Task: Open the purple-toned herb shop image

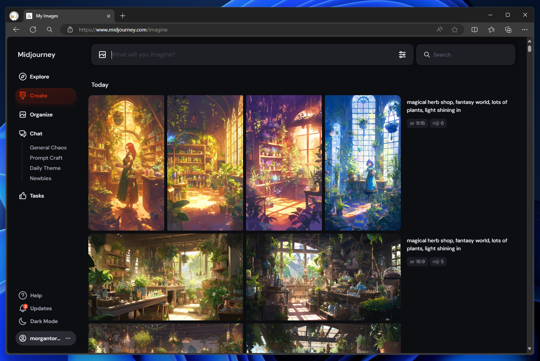Action: [x=284, y=163]
